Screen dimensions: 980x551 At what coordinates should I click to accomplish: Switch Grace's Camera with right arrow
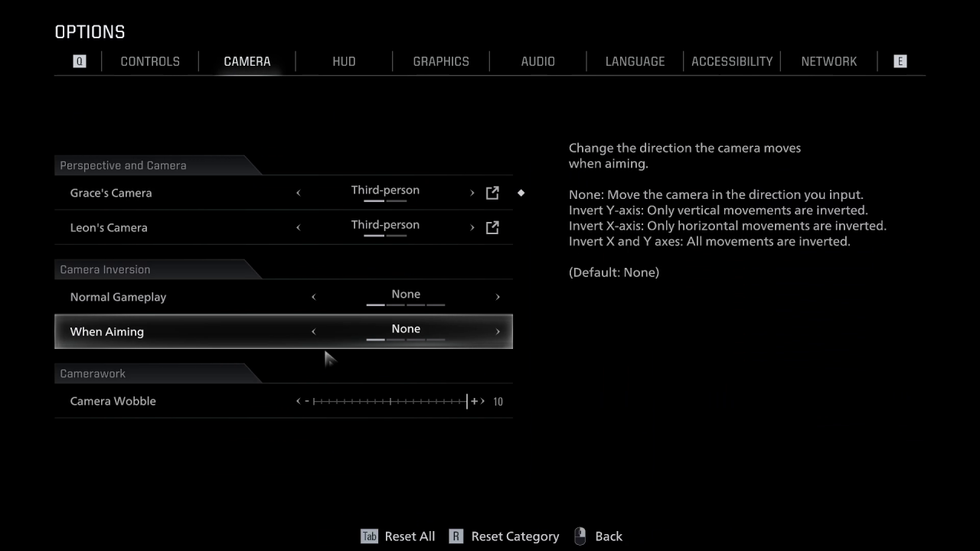(472, 193)
